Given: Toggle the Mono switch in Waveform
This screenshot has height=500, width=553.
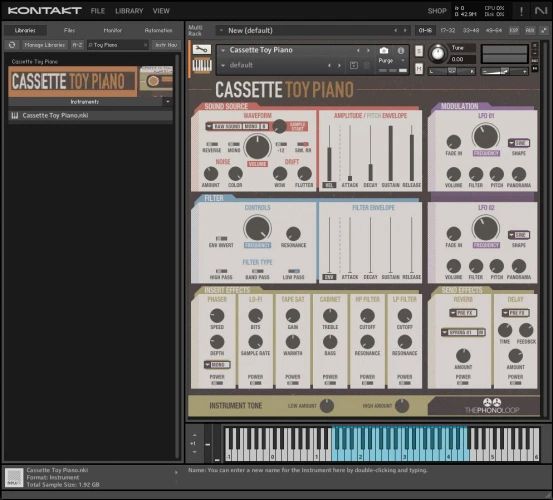Looking at the screenshot, I should tap(233, 144).
